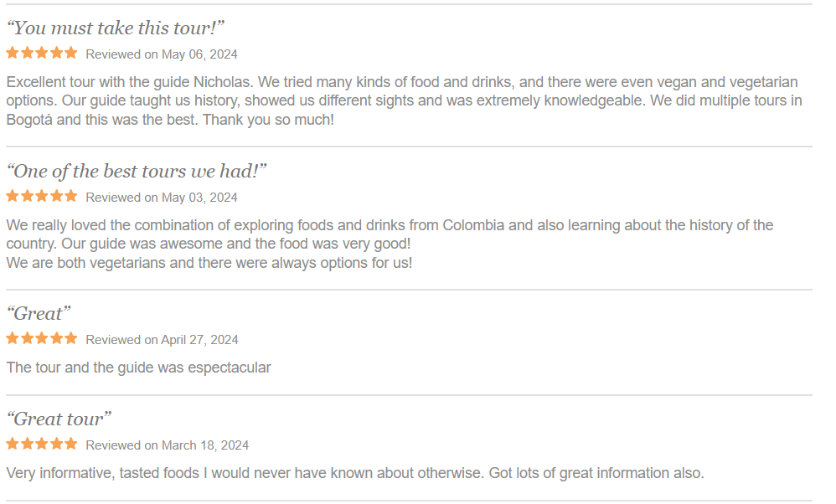Viewport: 836px width, 504px height.
Task: Open the "You must take this tour!" review title
Action: pyautogui.click(x=116, y=28)
